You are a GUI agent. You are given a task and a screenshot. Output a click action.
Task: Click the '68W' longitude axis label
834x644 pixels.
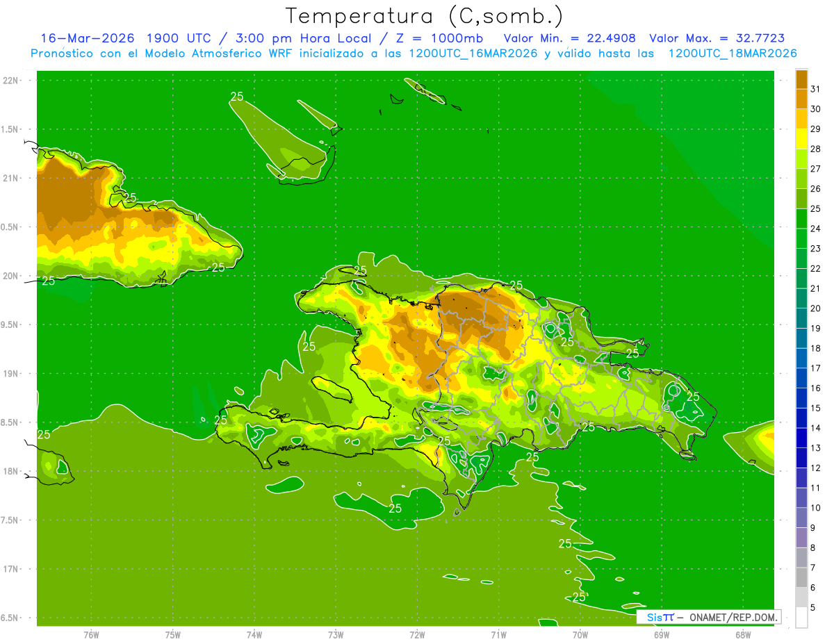point(743,634)
